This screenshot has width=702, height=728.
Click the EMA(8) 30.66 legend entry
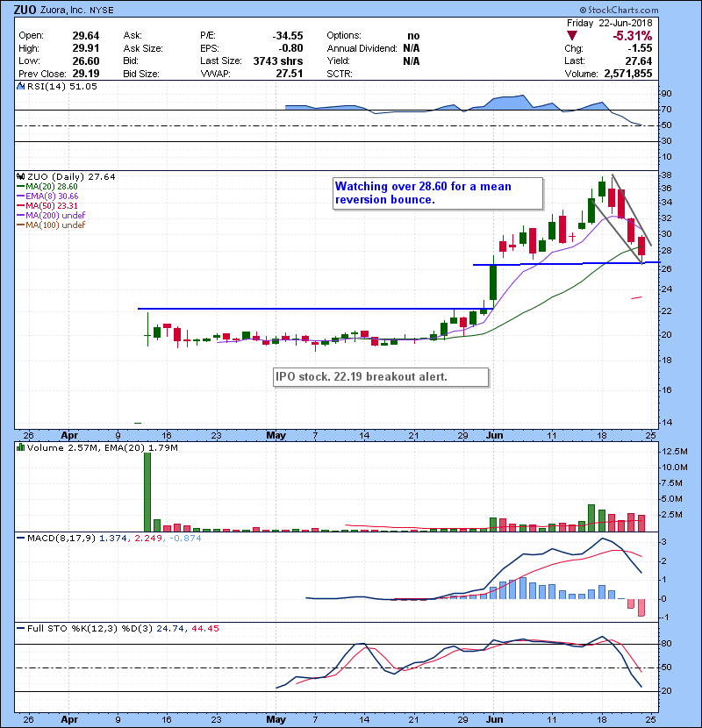pyautogui.click(x=48, y=196)
